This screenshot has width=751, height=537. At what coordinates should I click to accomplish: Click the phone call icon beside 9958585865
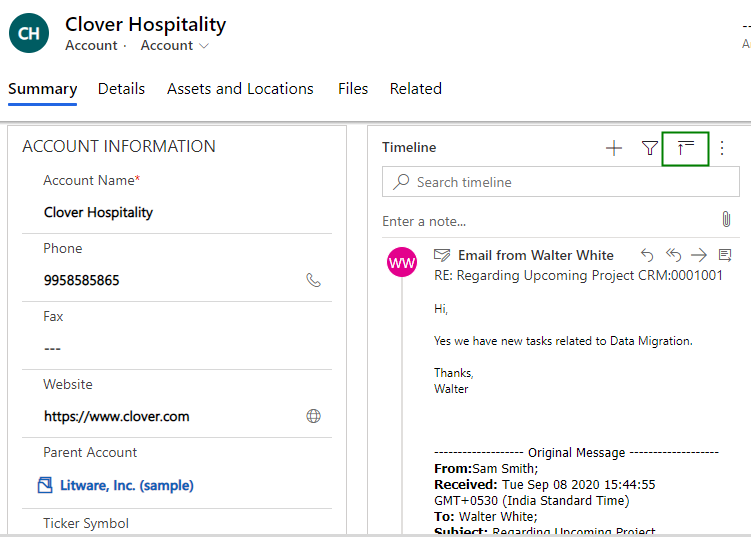(x=313, y=280)
